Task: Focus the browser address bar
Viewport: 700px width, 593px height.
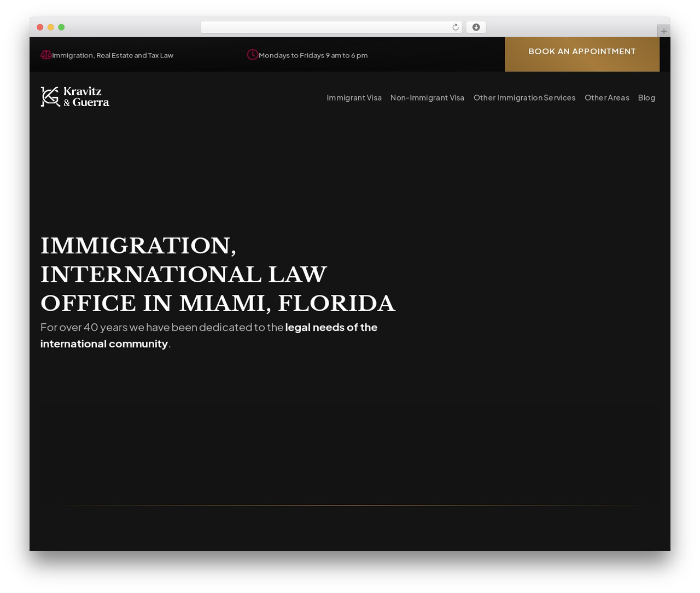Action: 331,27
